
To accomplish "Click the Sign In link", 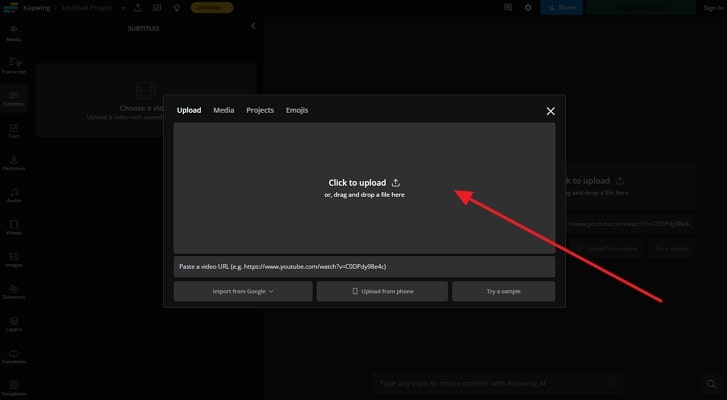I will 713,8.
